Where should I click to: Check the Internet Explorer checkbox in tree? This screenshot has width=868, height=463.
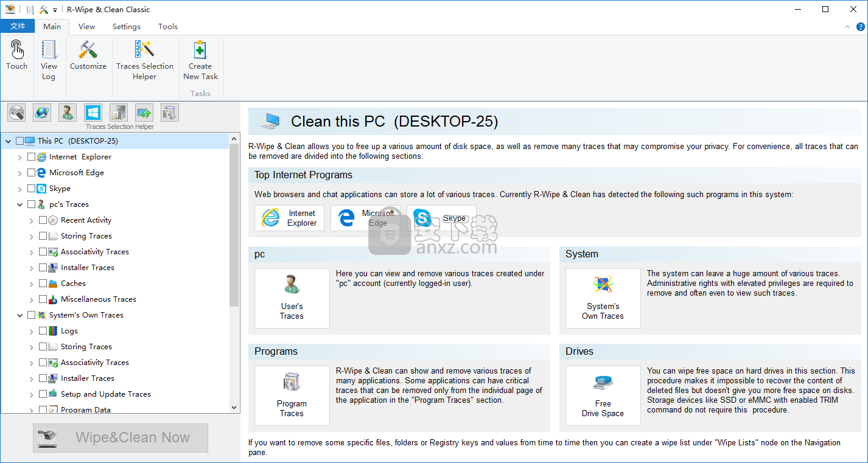tap(31, 156)
